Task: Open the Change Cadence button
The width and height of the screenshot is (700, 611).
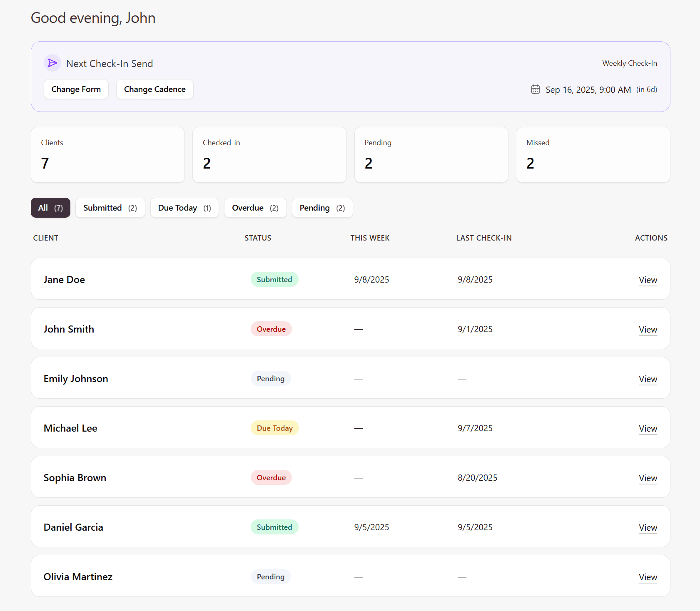Action: 155,89
